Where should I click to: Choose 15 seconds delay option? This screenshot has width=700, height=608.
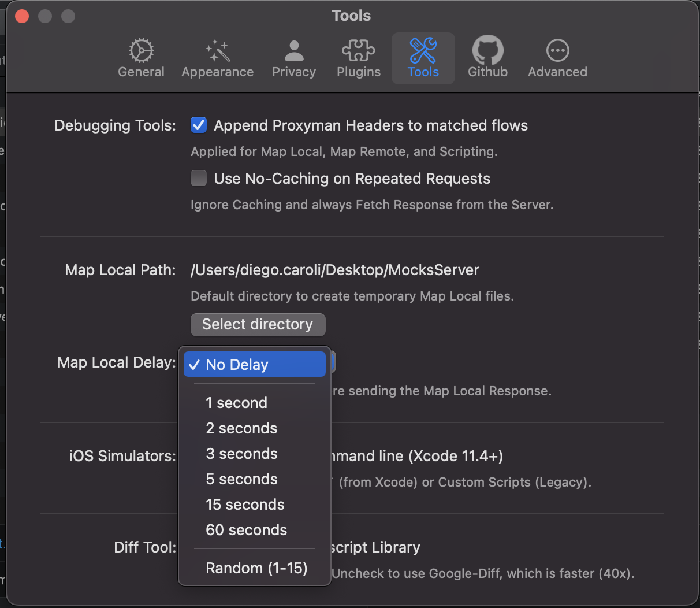click(255, 505)
